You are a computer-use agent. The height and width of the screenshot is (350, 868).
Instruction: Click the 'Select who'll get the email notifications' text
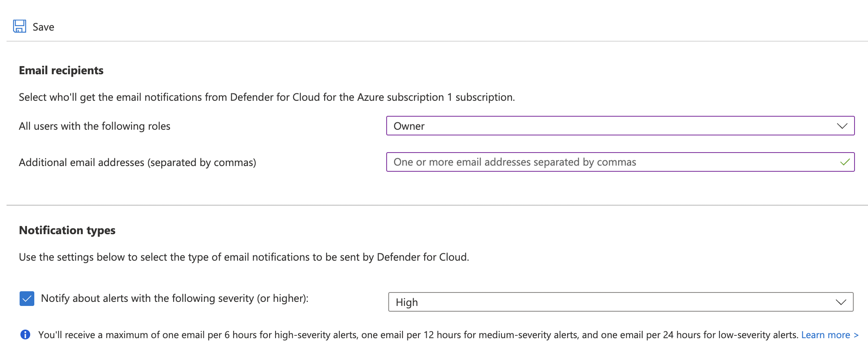tap(267, 97)
